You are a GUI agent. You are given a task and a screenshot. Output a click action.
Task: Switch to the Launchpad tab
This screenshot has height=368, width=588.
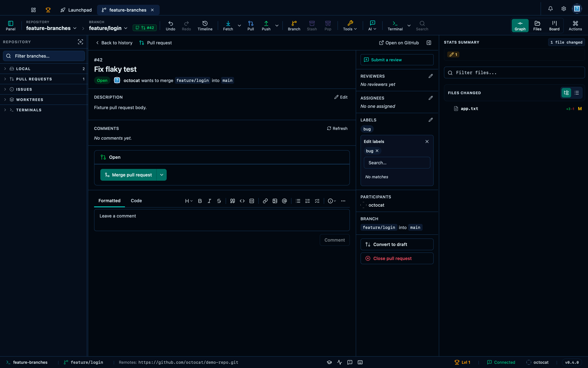tap(76, 10)
